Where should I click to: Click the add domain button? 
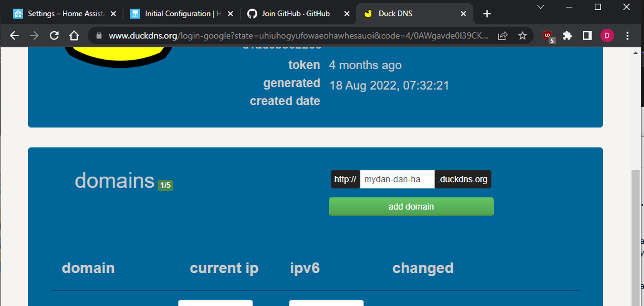pos(411,206)
